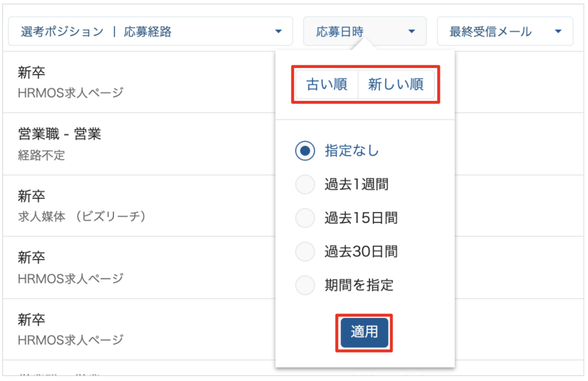Sort by 古い順 (oldest first)
The width and height of the screenshot is (588, 381).
327,84
